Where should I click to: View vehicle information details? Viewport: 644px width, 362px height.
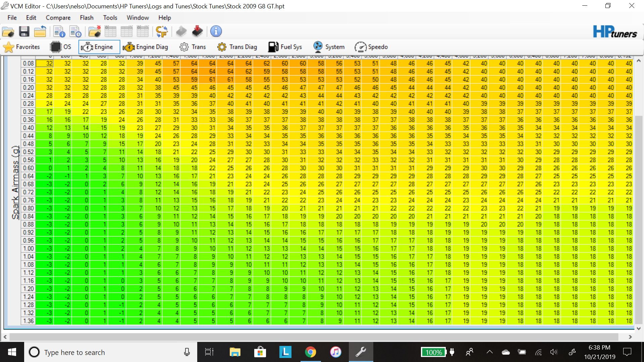pyautogui.click(x=216, y=31)
